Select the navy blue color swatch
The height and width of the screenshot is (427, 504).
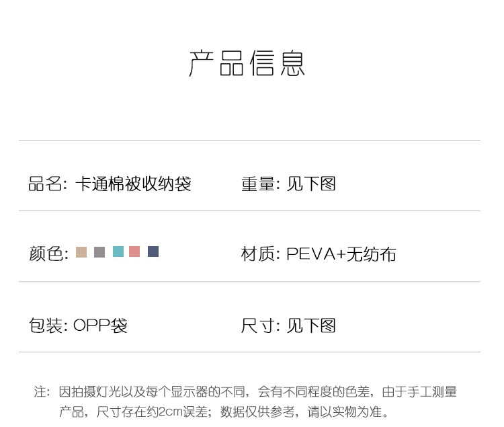pos(153,251)
